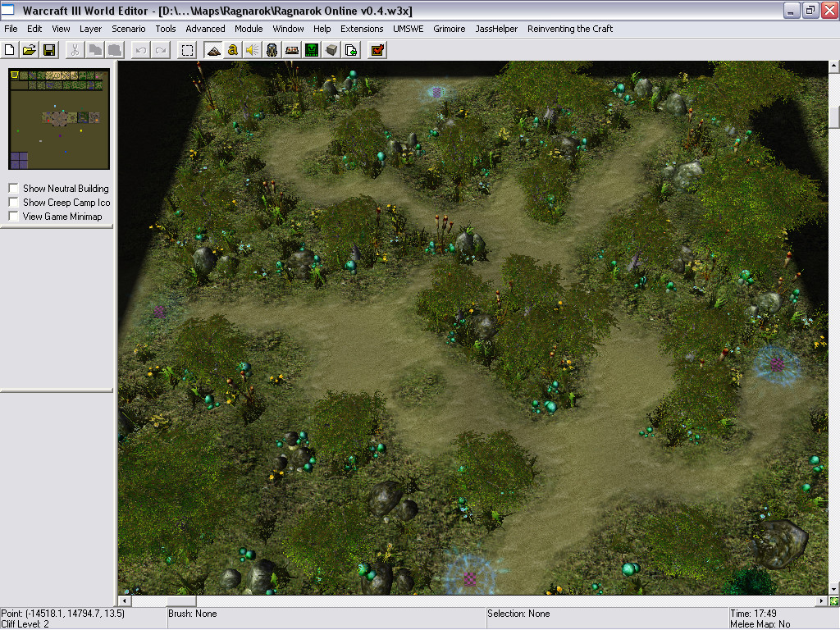This screenshot has height=630, width=840.
Task: Click the restore window button
Action: click(x=810, y=10)
